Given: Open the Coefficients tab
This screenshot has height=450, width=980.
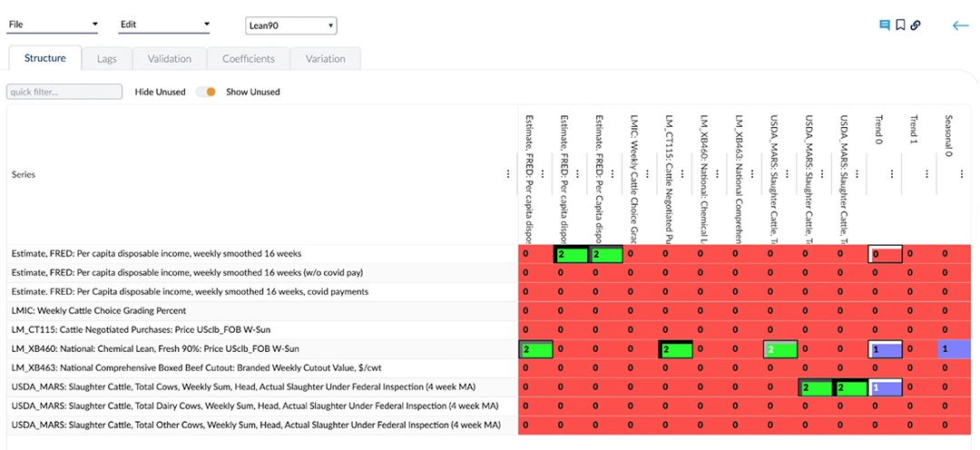Looking at the screenshot, I should [x=249, y=59].
